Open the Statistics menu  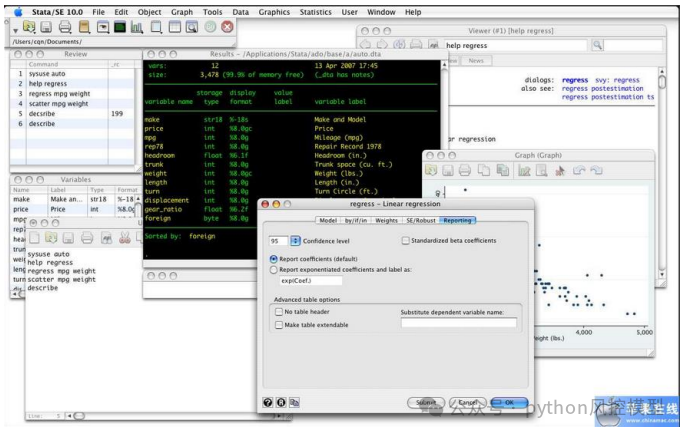pos(315,12)
